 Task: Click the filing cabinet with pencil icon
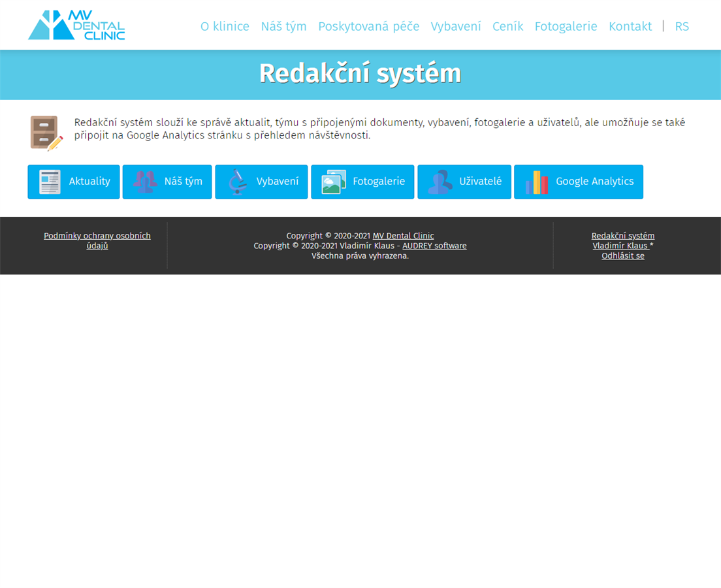[46, 133]
